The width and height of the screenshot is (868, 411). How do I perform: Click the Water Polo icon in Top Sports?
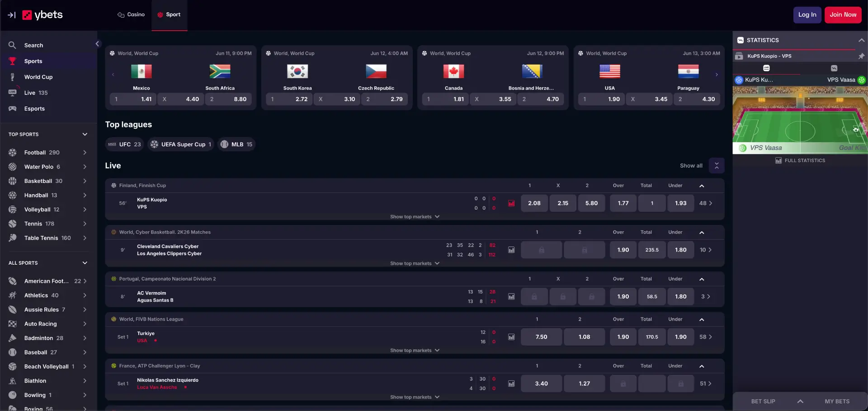[x=13, y=167]
